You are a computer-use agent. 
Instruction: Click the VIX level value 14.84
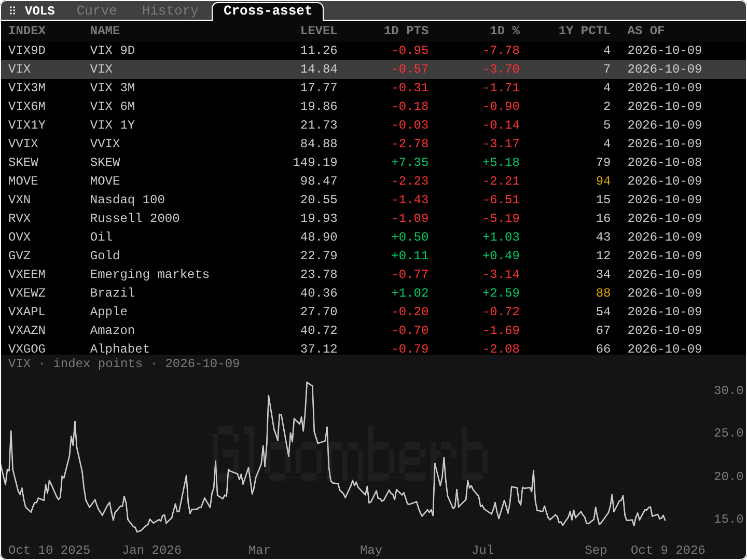tap(319, 69)
